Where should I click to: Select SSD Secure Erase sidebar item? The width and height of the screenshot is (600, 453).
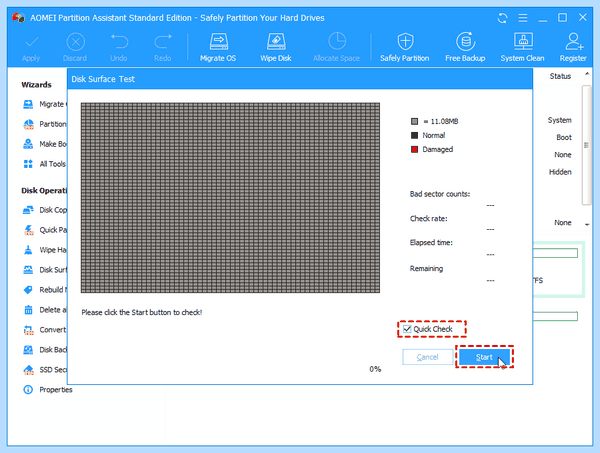[45, 370]
